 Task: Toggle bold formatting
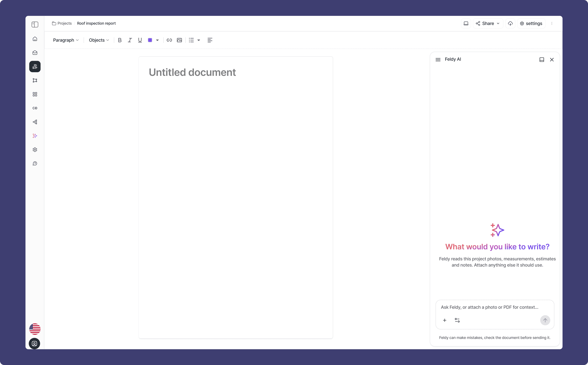120,40
